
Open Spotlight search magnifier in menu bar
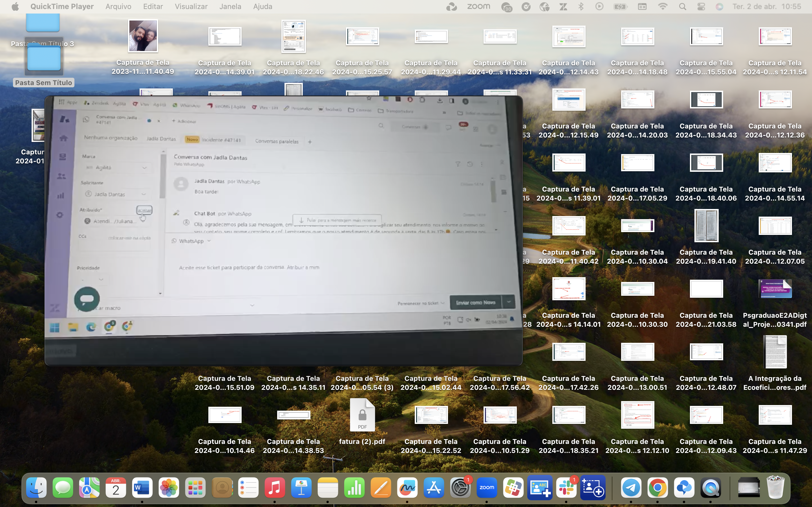tap(682, 6)
